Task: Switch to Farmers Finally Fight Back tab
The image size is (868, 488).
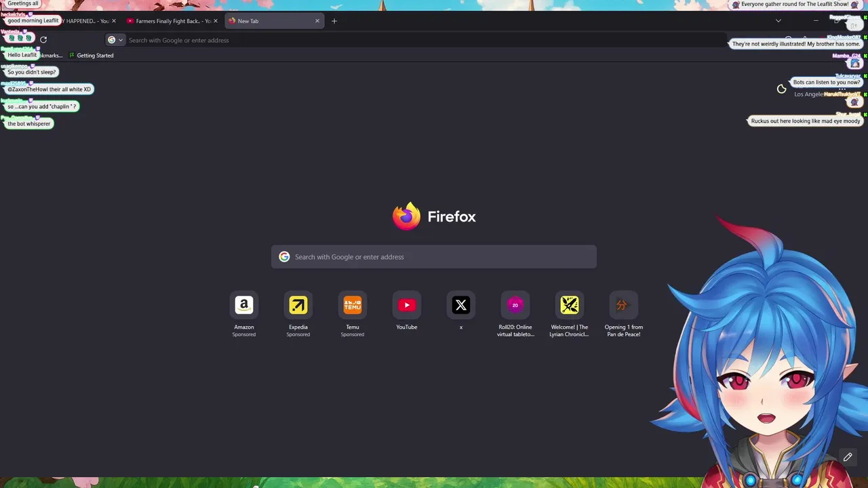Action: (x=172, y=21)
